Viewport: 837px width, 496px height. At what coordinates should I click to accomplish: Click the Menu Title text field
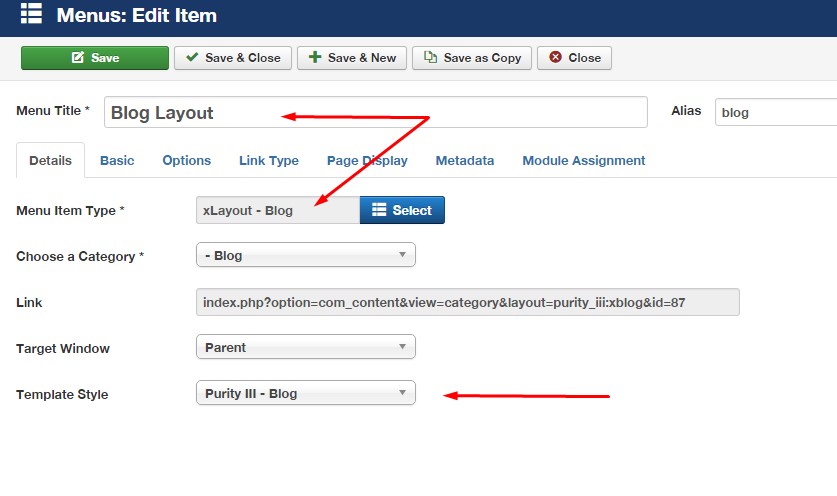pyautogui.click(x=375, y=112)
